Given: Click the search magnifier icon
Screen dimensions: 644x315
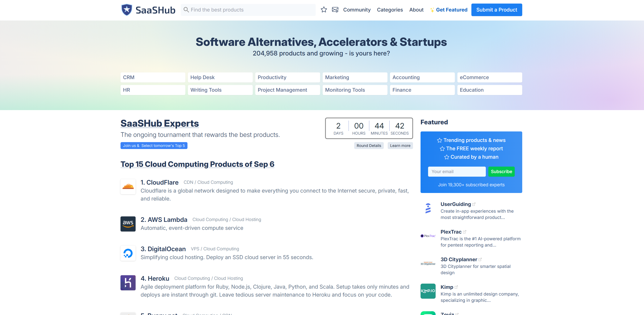Looking at the screenshot, I should point(186,10).
